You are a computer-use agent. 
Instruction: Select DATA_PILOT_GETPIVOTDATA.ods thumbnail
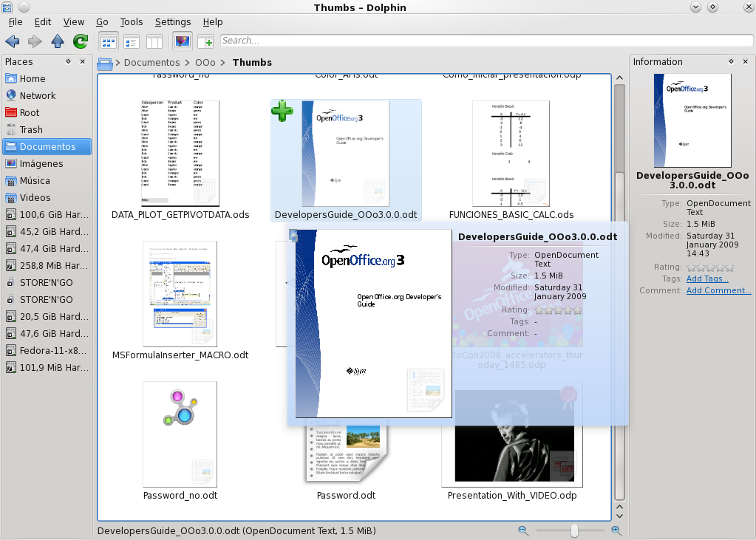coord(180,154)
